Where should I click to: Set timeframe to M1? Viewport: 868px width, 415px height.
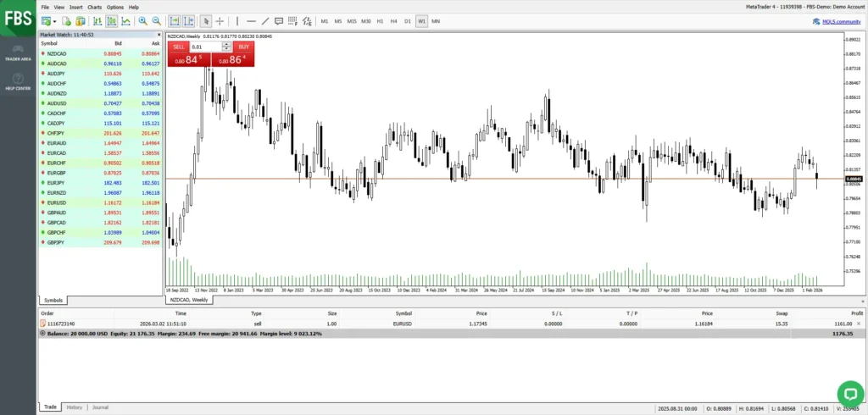tap(325, 21)
